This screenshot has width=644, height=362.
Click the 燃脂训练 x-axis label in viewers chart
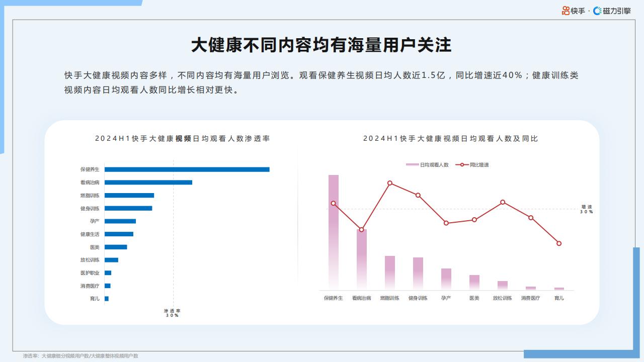390,298
